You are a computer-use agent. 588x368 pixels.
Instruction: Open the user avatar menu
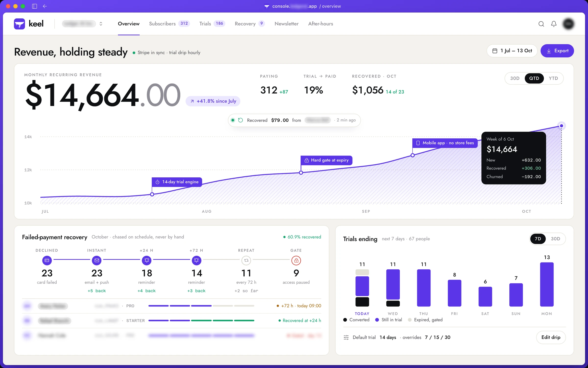(x=568, y=24)
